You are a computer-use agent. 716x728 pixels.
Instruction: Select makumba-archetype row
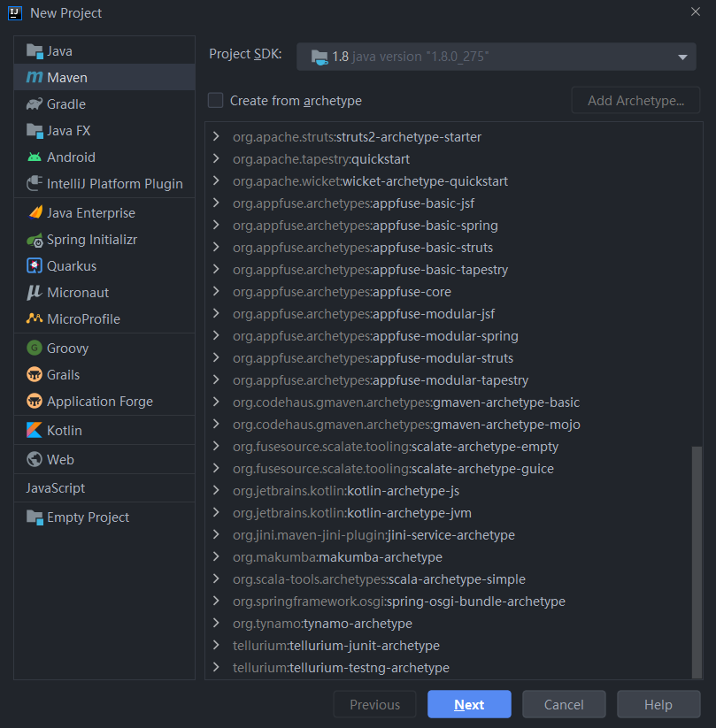tap(453, 557)
